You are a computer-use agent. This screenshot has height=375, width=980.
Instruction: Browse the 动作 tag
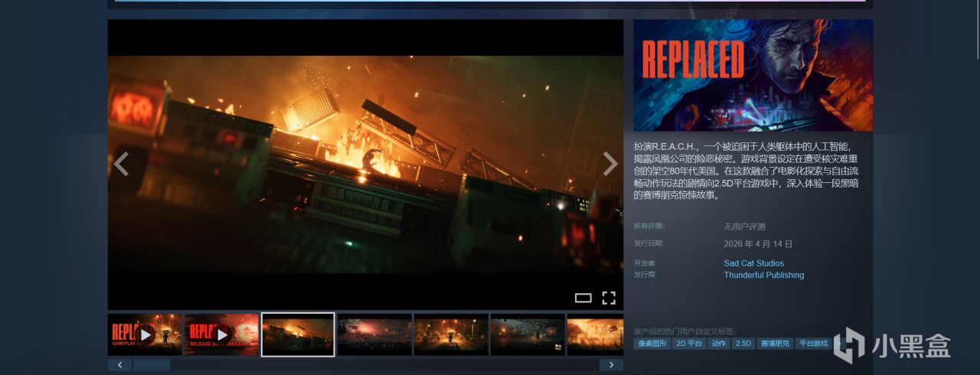(718, 344)
